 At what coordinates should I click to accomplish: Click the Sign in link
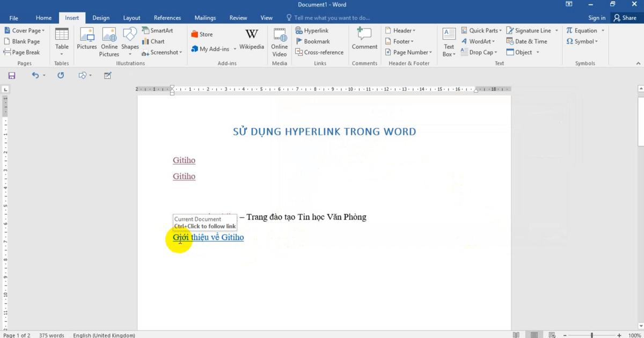click(x=597, y=18)
